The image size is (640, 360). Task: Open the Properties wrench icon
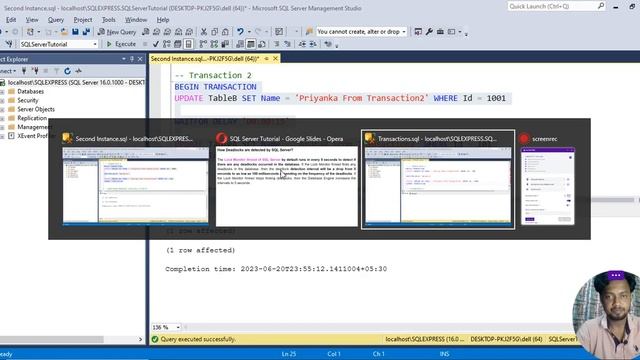(429, 31)
